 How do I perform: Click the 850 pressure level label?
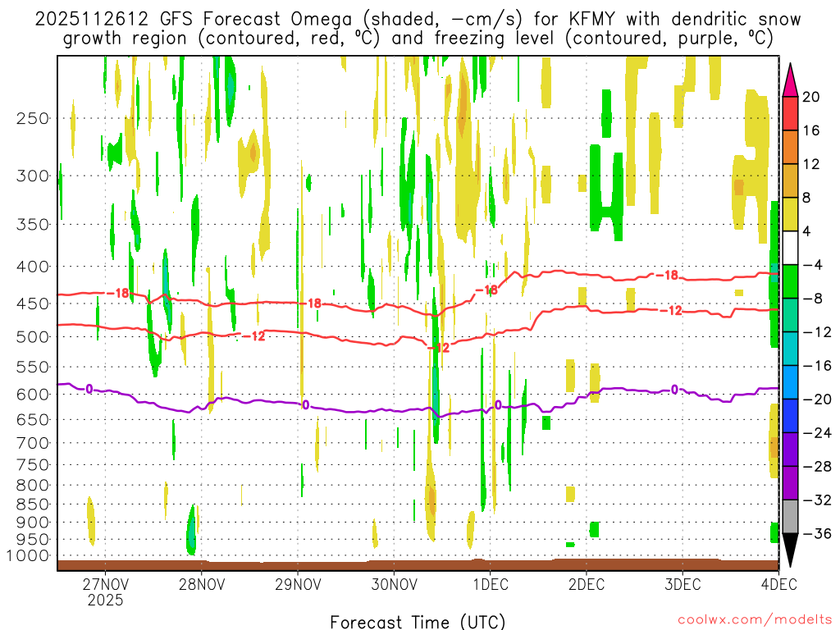[x=33, y=504]
